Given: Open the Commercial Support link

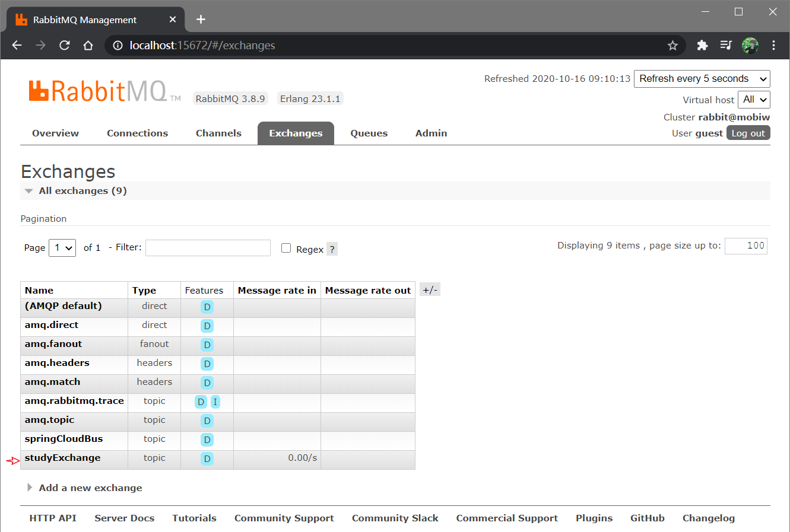Looking at the screenshot, I should [507, 518].
